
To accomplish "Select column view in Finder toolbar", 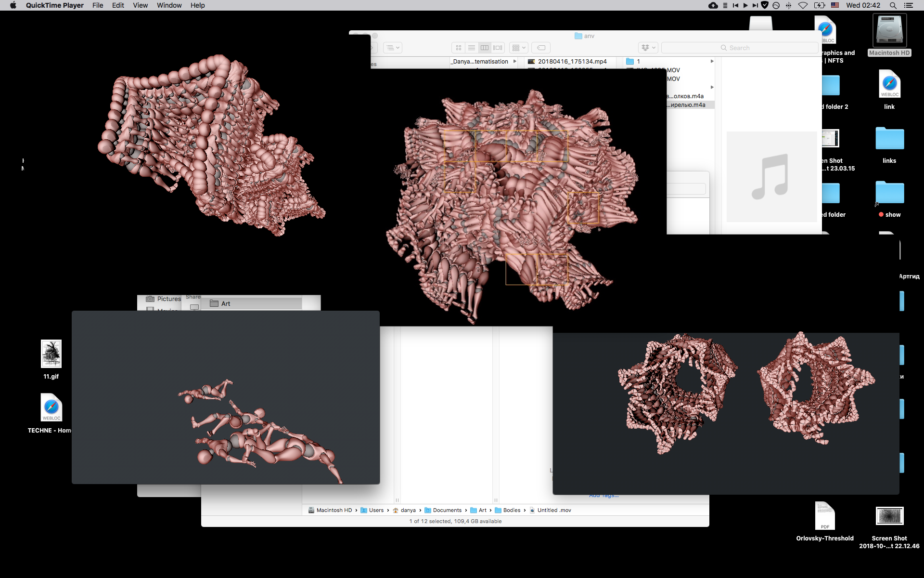I will pyautogui.click(x=485, y=48).
